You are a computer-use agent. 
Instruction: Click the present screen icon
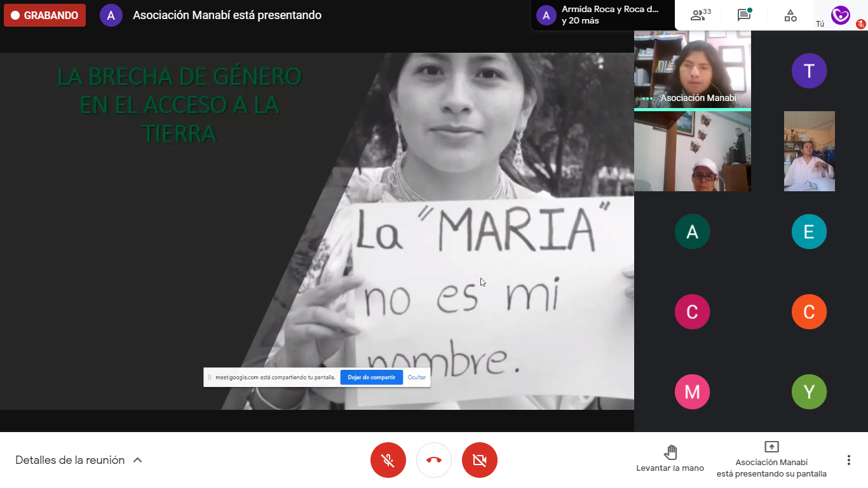[x=771, y=447]
